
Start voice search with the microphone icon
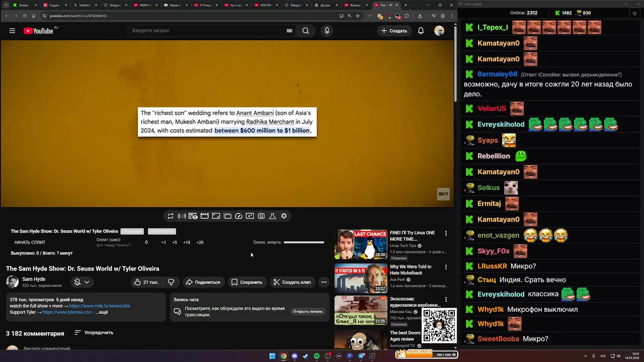(x=327, y=31)
